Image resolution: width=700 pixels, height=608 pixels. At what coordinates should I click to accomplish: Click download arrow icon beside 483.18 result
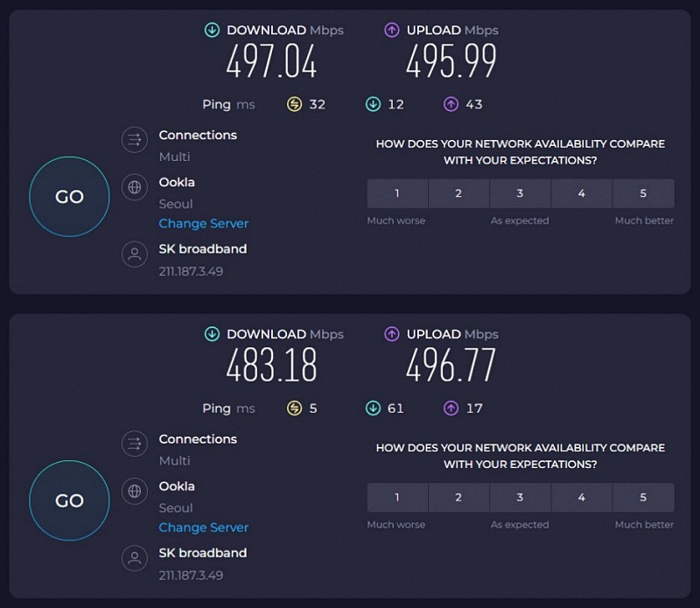click(x=212, y=334)
